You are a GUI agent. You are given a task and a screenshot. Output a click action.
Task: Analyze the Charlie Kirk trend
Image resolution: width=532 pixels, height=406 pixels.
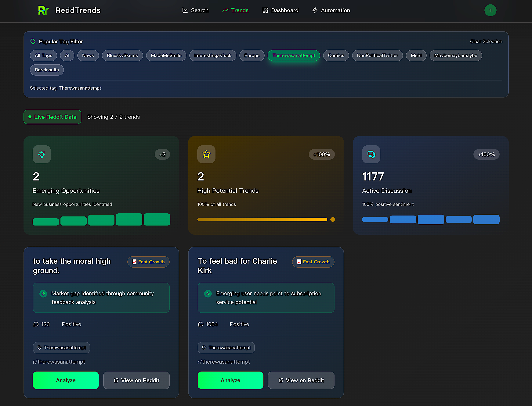pos(230,380)
